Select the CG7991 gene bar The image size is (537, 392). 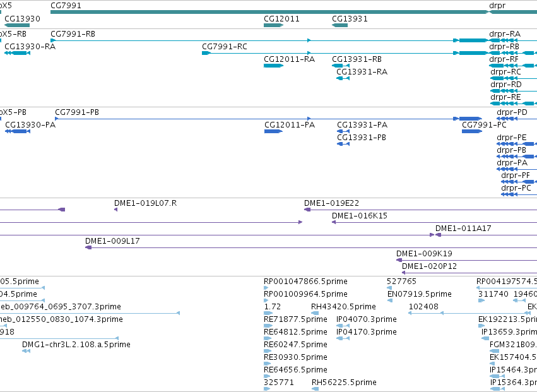(x=269, y=12)
